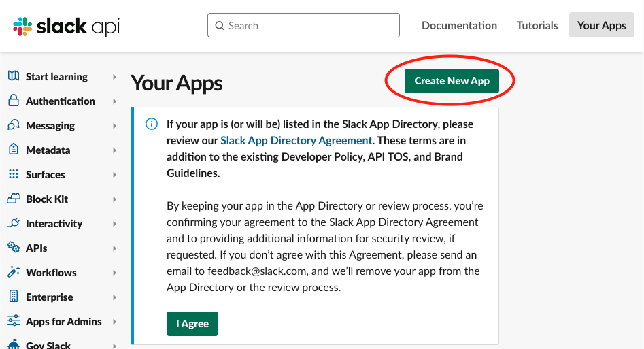Viewport: 644px width, 349px height.
Task: Open the Documentation nav item
Action: (x=459, y=25)
